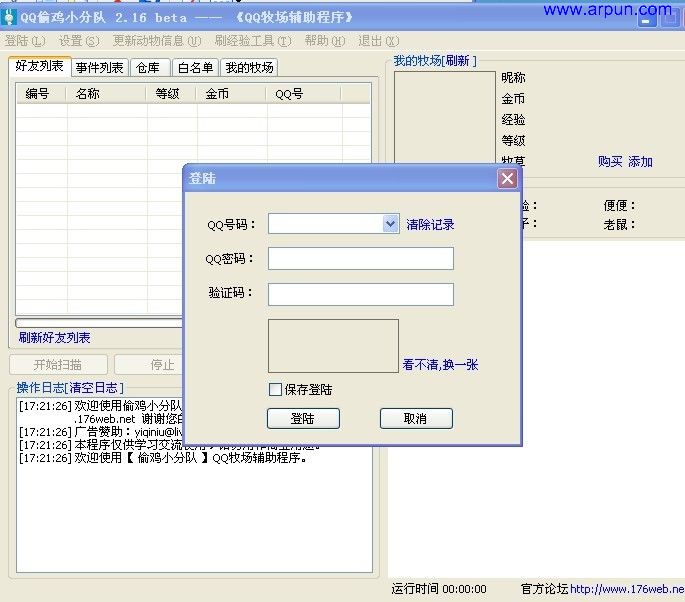Sort by 名称 column header
Image resolution: width=685 pixels, height=602 pixels.
point(106,93)
